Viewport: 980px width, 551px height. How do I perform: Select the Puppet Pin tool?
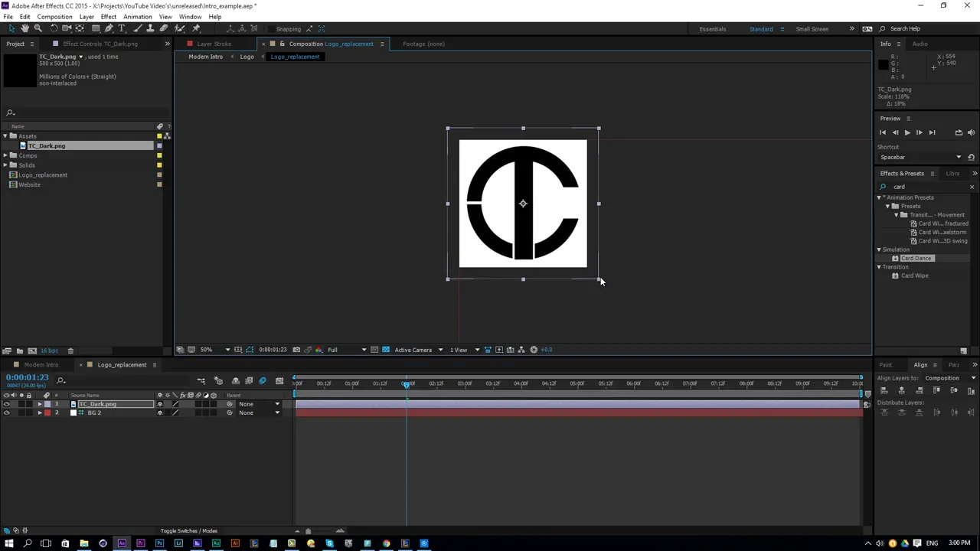click(x=196, y=28)
